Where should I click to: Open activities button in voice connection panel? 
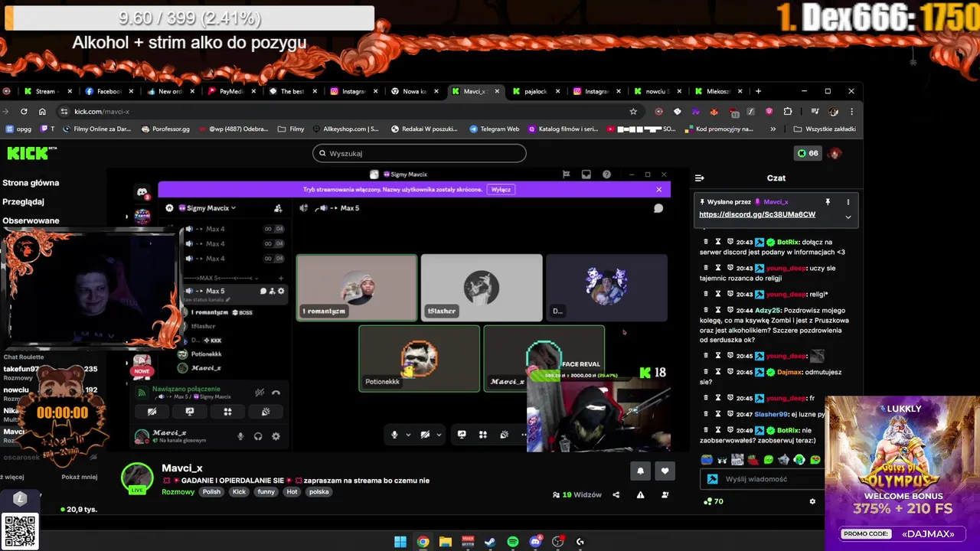tap(227, 412)
